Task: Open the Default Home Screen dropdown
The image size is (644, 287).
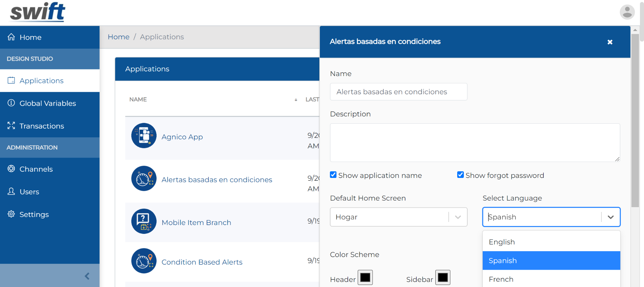Action: click(458, 217)
